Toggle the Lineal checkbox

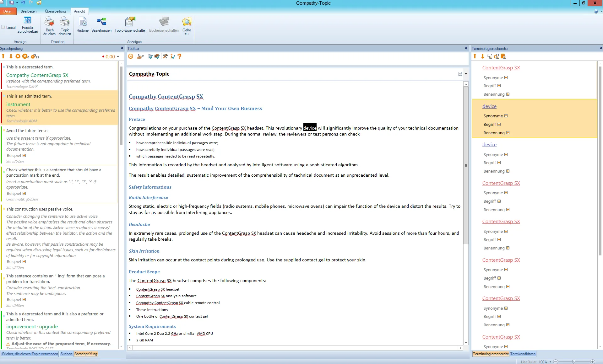tap(3, 27)
